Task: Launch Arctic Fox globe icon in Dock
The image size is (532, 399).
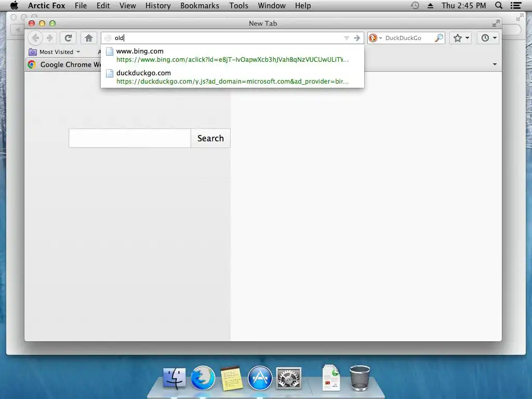Action: [203, 378]
